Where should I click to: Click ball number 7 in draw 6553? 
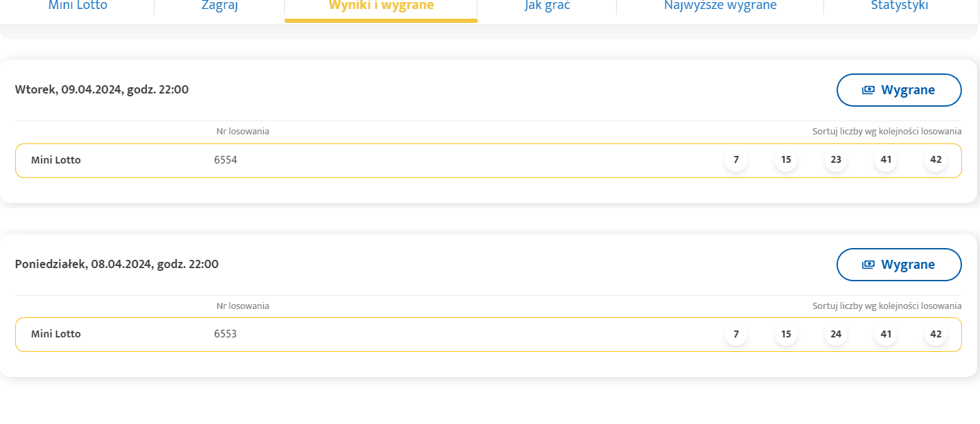(x=736, y=334)
